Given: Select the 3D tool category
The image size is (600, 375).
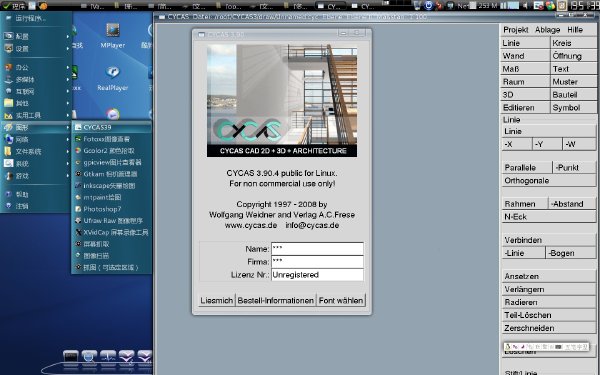Looking at the screenshot, I should pyautogui.click(x=525, y=95).
